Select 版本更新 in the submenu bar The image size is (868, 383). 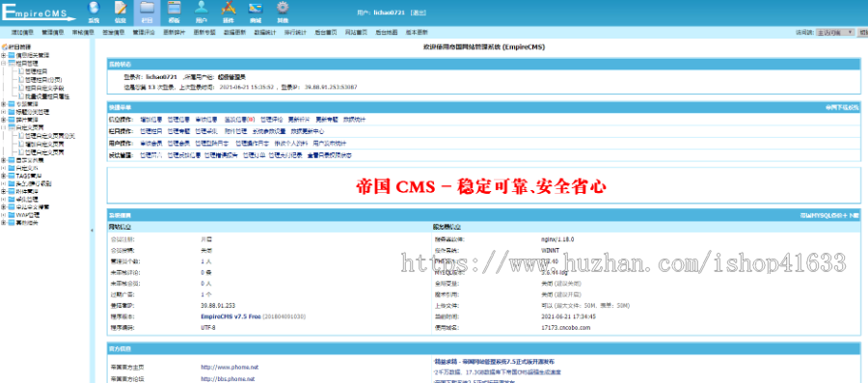pyautogui.click(x=417, y=33)
